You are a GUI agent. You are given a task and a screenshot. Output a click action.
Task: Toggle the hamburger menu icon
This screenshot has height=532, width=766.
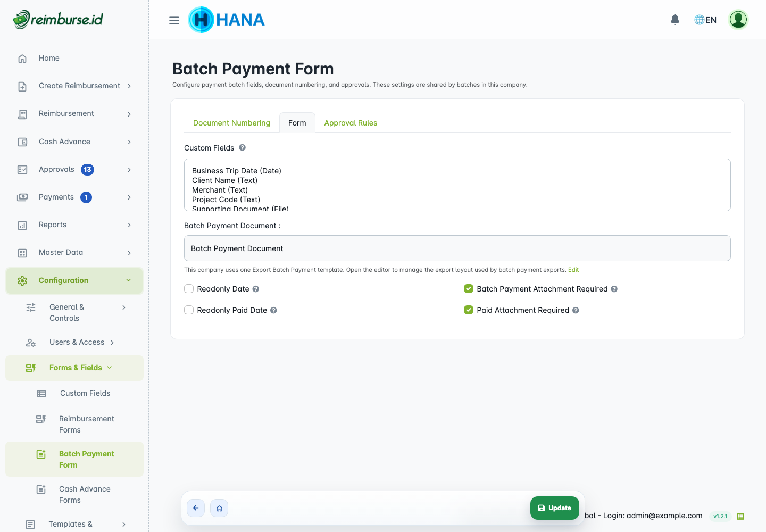point(174,20)
